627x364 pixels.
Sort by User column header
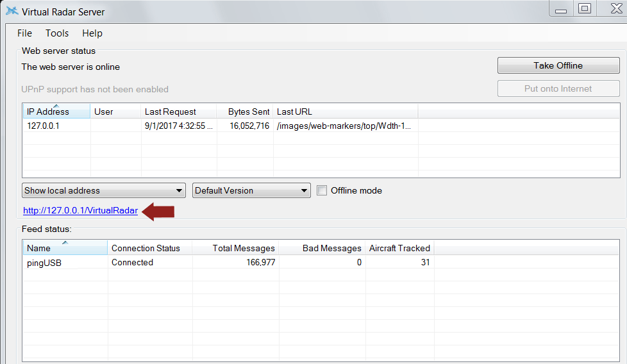(115, 112)
